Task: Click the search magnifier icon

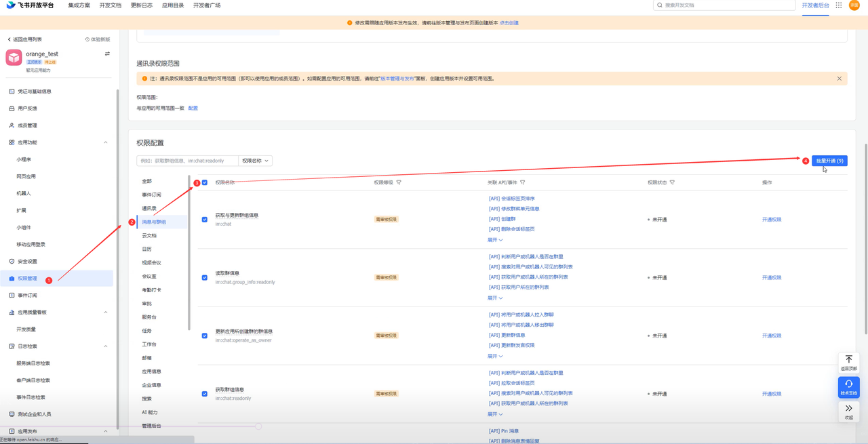Action: [660, 5]
